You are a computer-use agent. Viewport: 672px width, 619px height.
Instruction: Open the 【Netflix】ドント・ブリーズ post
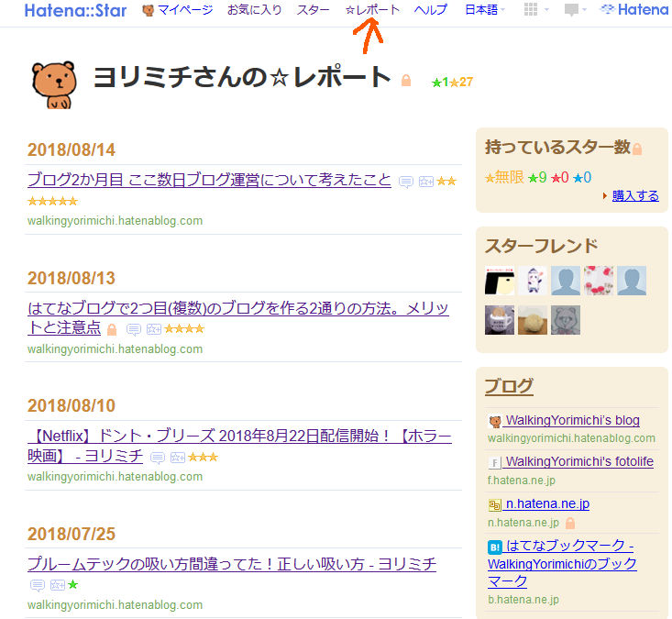(x=239, y=446)
